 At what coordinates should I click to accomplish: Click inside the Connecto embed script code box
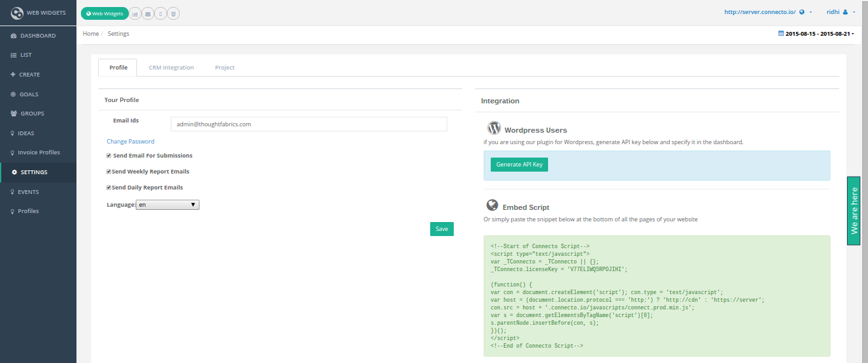[657, 296]
